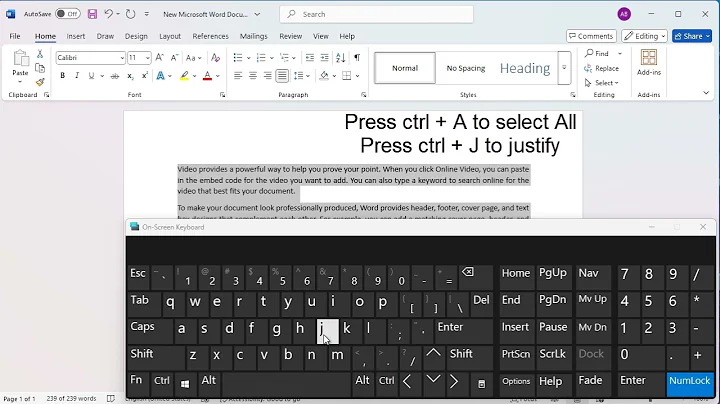Click the Justify alignment icon
The image size is (720, 404).
[x=282, y=76]
